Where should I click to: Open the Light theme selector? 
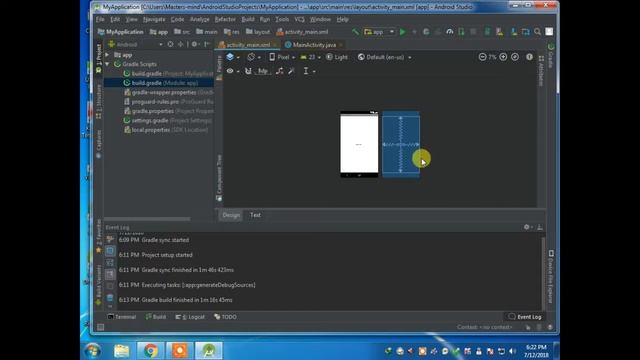pyautogui.click(x=337, y=57)
